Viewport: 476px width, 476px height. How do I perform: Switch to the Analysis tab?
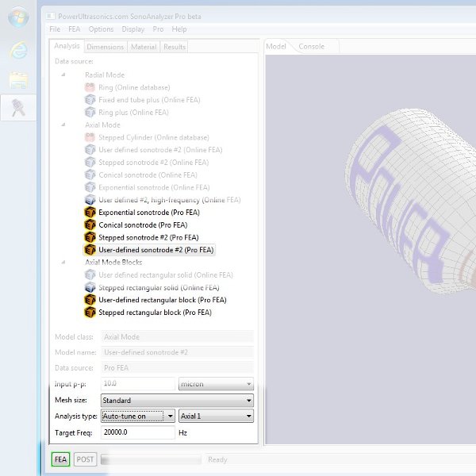pos(67,46)
